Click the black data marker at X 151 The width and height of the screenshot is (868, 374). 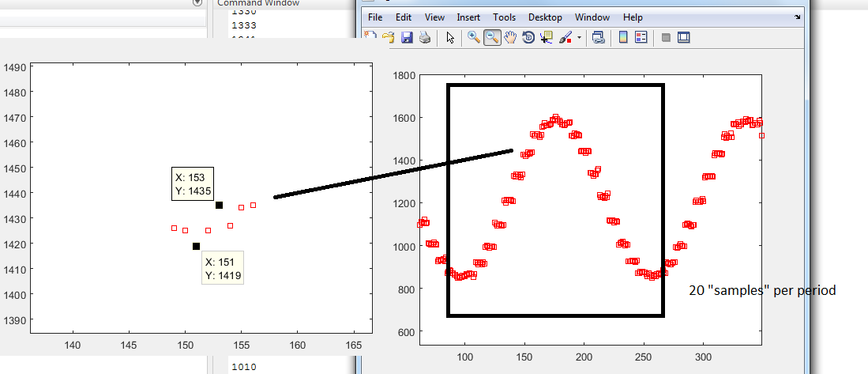coord(196,246)
